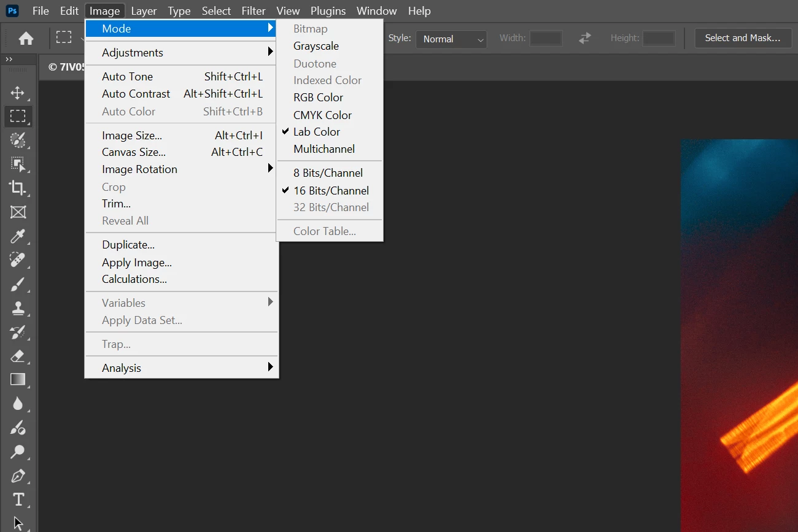Expand the Mode submenu
The image size is (798, 532).
[182, 28]
